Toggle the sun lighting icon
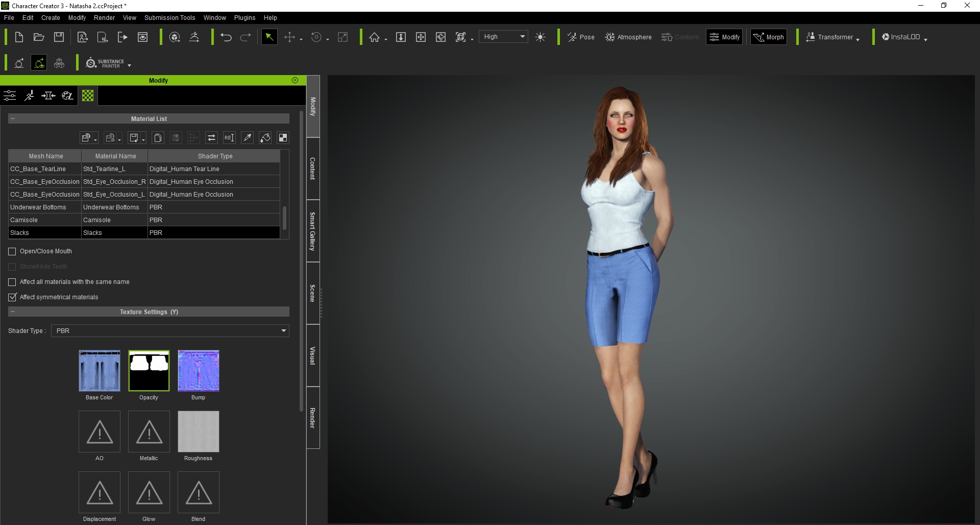980x525 pixels. click(x=541, y=37)
